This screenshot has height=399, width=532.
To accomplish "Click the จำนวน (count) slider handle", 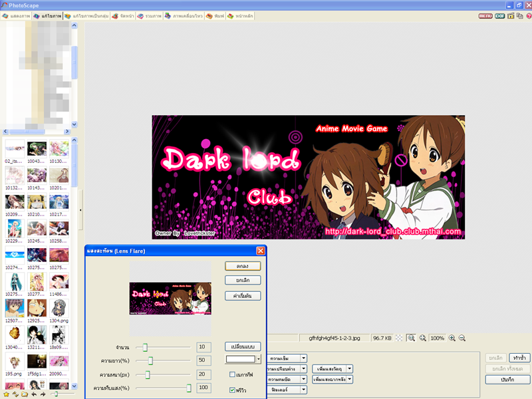I will (145, 347).
